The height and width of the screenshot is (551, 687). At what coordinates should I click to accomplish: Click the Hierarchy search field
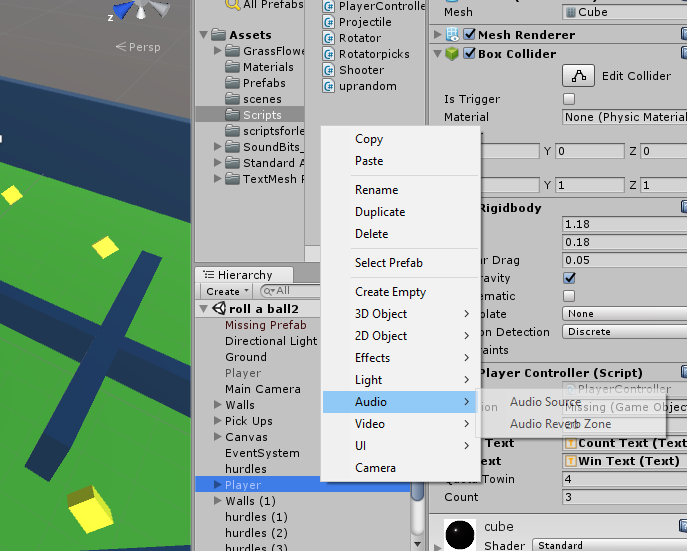click(290, 291)
